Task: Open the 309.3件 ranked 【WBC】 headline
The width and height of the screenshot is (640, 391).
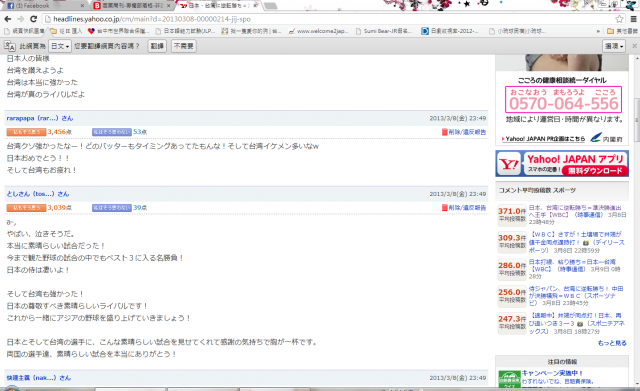Action: (577, 242)
